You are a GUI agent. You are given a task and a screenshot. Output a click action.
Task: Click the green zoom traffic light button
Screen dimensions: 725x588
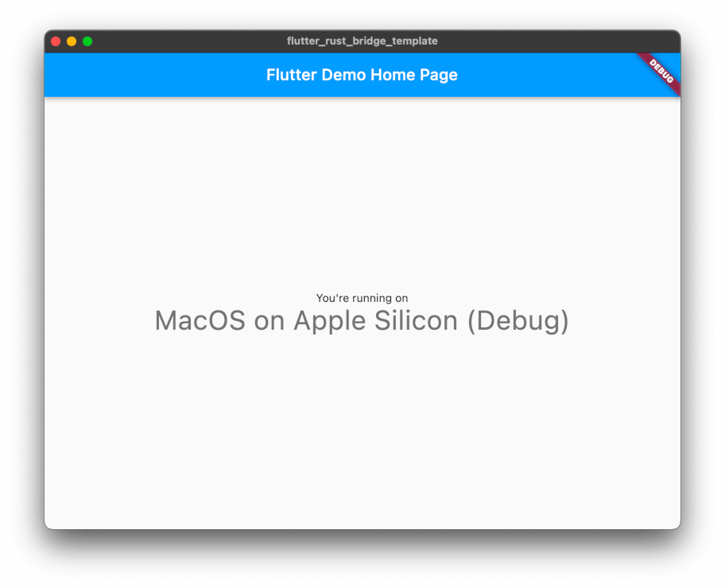[87, 41]
